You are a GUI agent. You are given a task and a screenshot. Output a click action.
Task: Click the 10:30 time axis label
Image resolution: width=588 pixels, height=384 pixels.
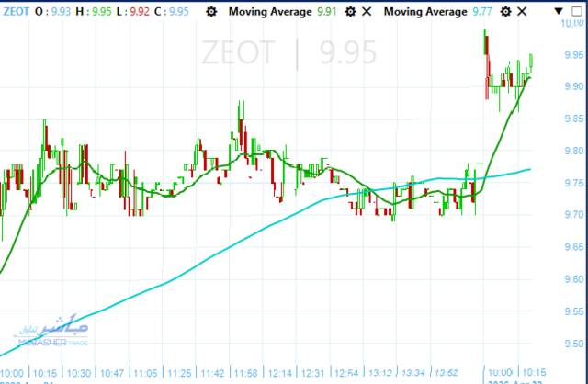point(78,373)
